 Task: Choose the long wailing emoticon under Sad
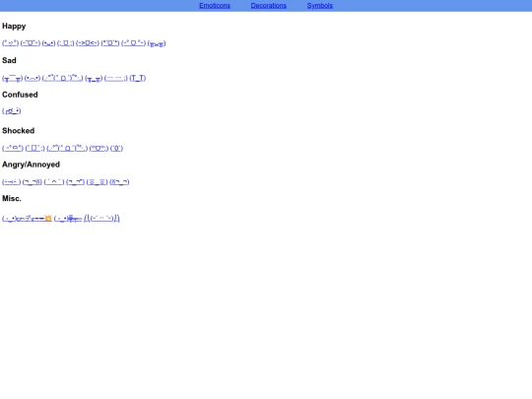pyautogui.click(x=62, y=78)
